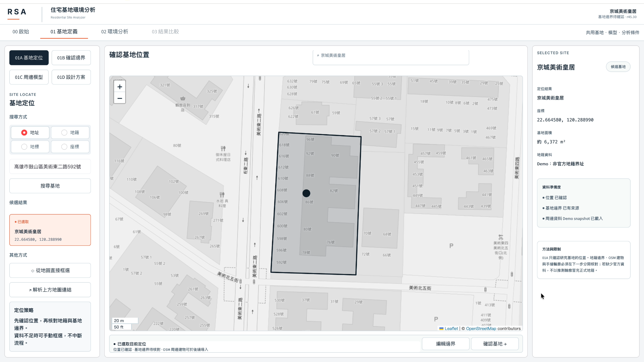Focus the address field 高雄市鼓山區美術東二路592號

click(50, 167)
